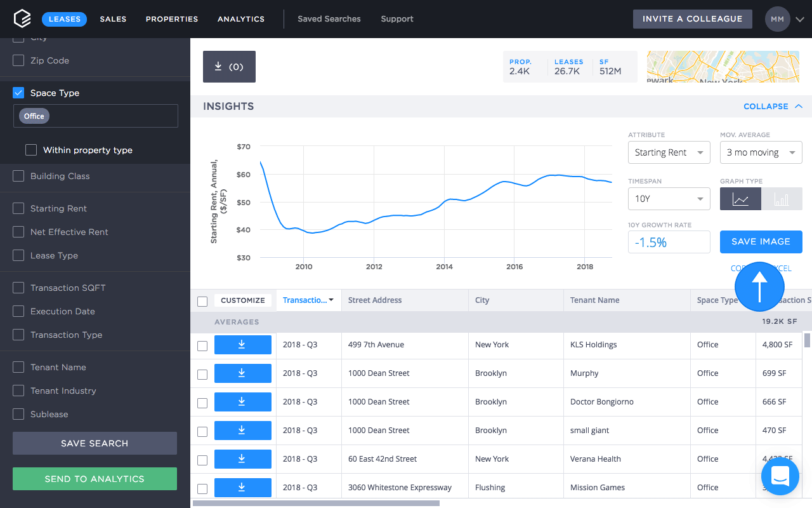The height and width of the screenshot is (508, 812).
Task: Open the Analytics tab
Action: 241,19
